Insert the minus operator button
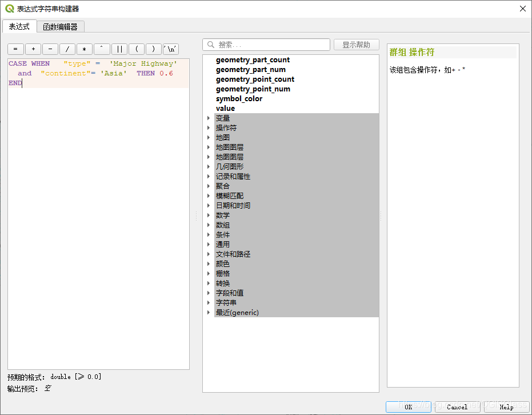The image size is (532, 415). point(50,49)
